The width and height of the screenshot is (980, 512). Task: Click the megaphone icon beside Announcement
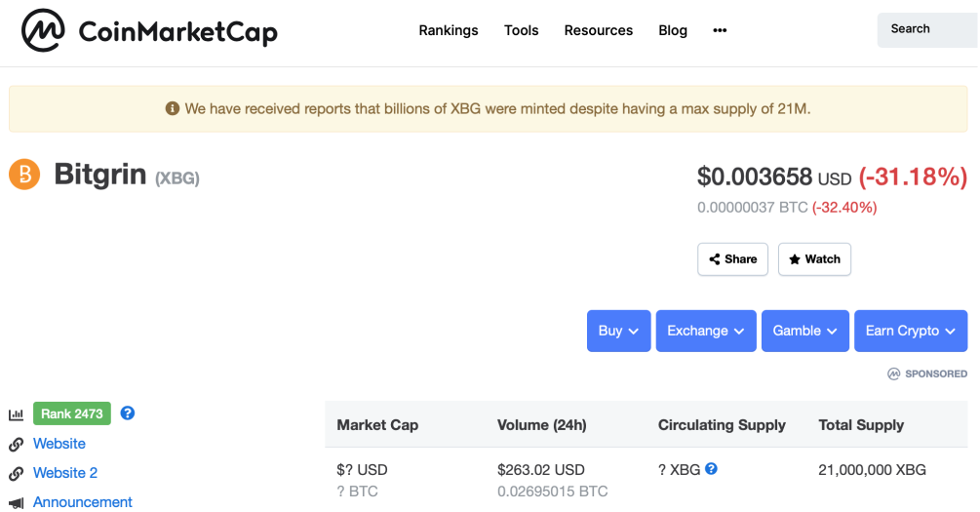tap(17, 502)
